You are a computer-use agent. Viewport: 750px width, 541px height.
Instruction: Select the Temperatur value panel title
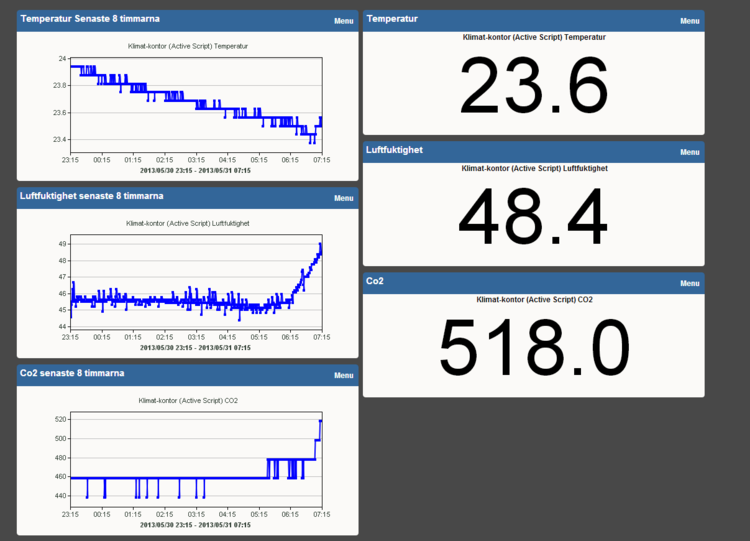pyautogui.click(x=393, y=19)
